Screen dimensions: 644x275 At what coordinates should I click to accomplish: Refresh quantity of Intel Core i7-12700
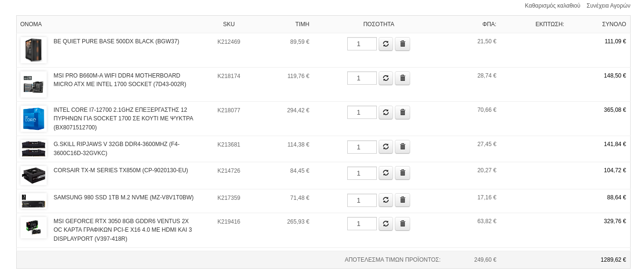386,112
